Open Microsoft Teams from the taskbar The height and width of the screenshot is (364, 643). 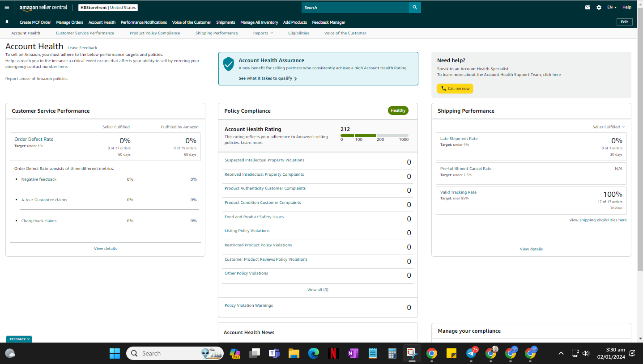pyautogui.click(x=274, y=353)
